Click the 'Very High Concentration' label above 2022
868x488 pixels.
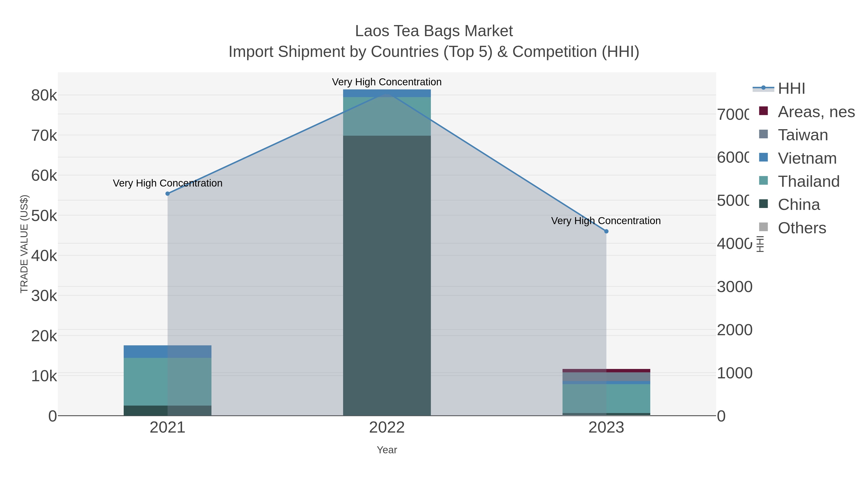tap(387, 82)
